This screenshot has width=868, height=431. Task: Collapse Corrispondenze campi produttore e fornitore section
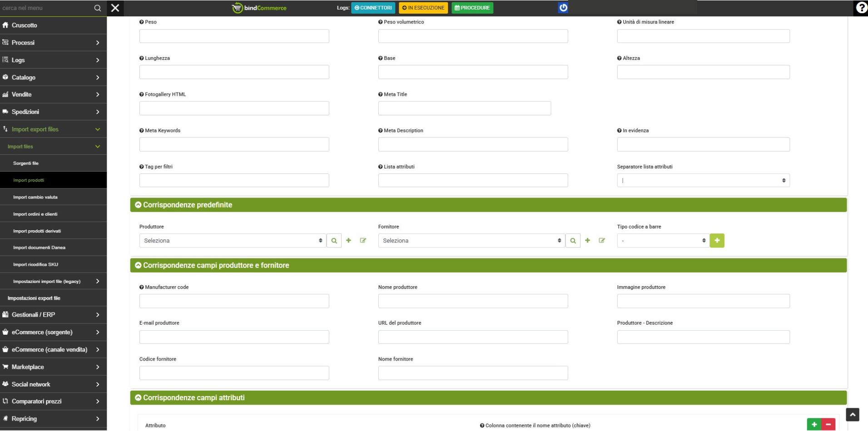point(138,265)
